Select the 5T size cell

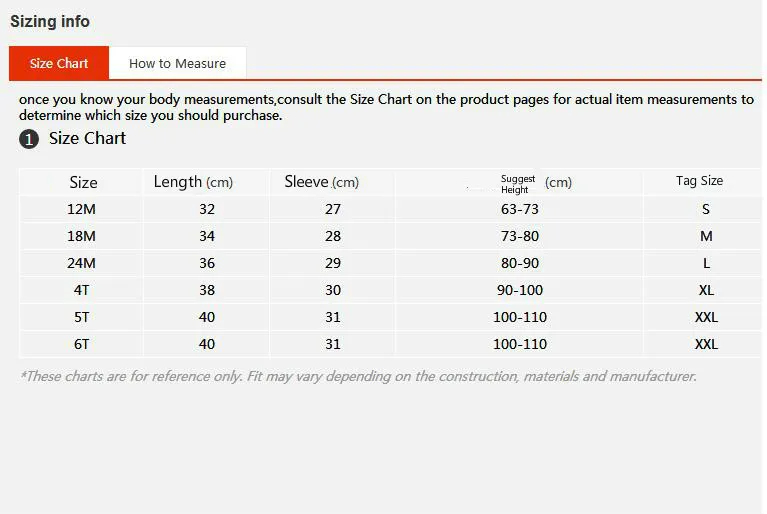click(81, 317)
